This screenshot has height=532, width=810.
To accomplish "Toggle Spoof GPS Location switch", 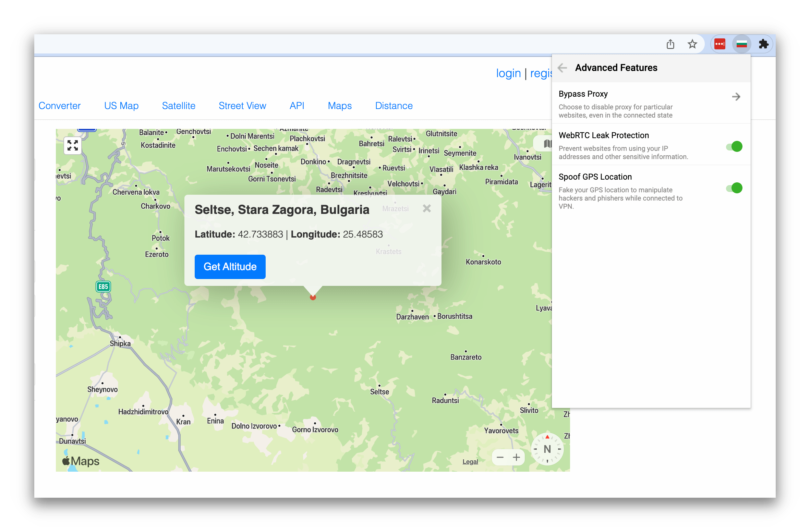I will [x=735, y=188].
